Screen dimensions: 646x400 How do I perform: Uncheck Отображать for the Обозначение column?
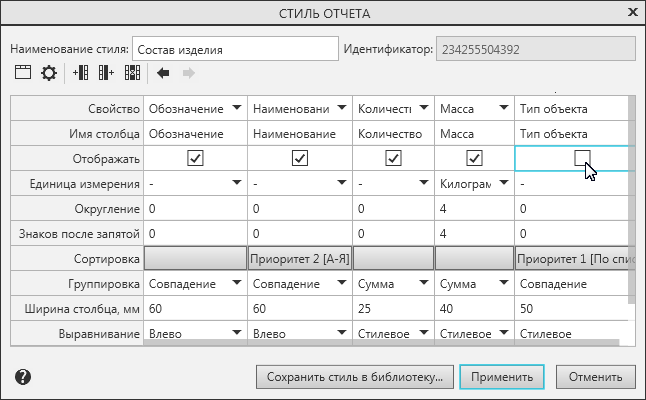(195, 158)
